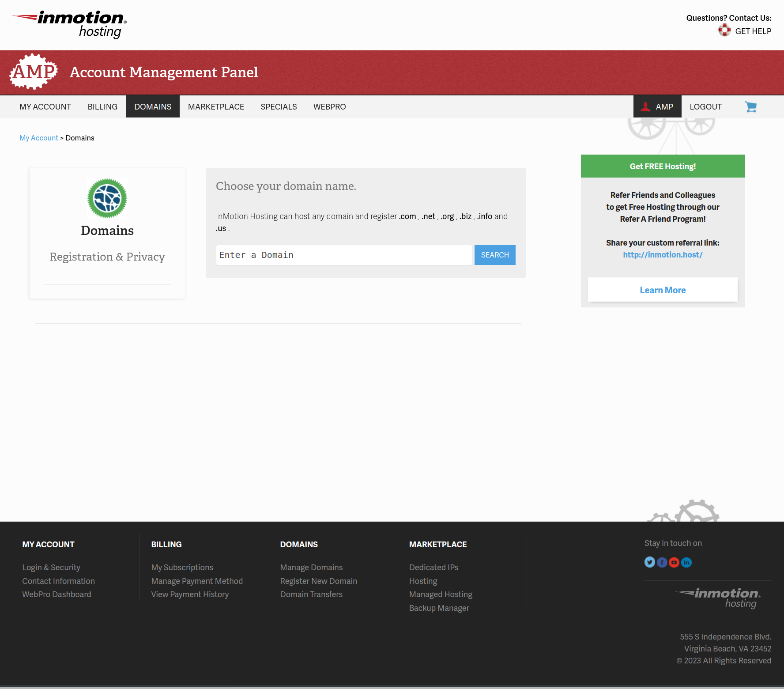Click the InMotion Hosting logo in header

pyautogui.click(x=69, y=25)
